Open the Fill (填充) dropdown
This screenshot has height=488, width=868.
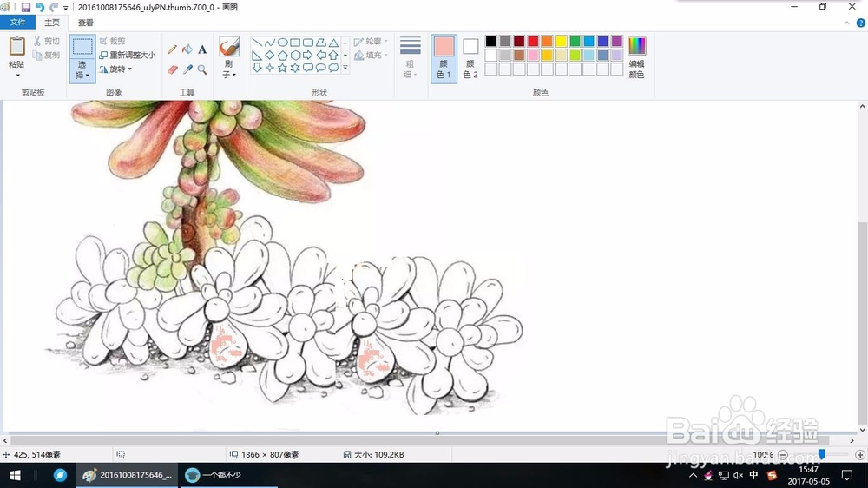point(371,55)
